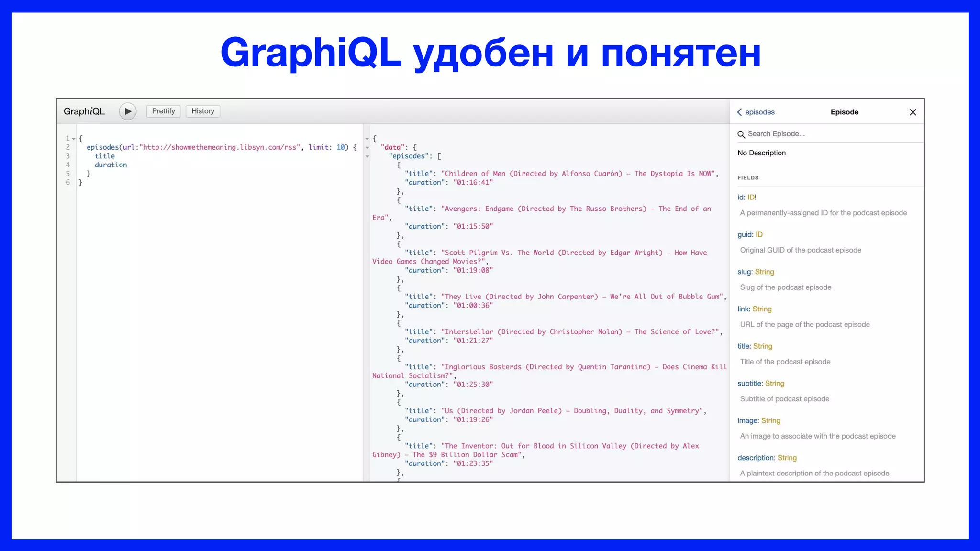Click the "Scott Pilgrim Vs. The World" title
The height and width of the screenshot is (551, 980).
pos(540,257)
